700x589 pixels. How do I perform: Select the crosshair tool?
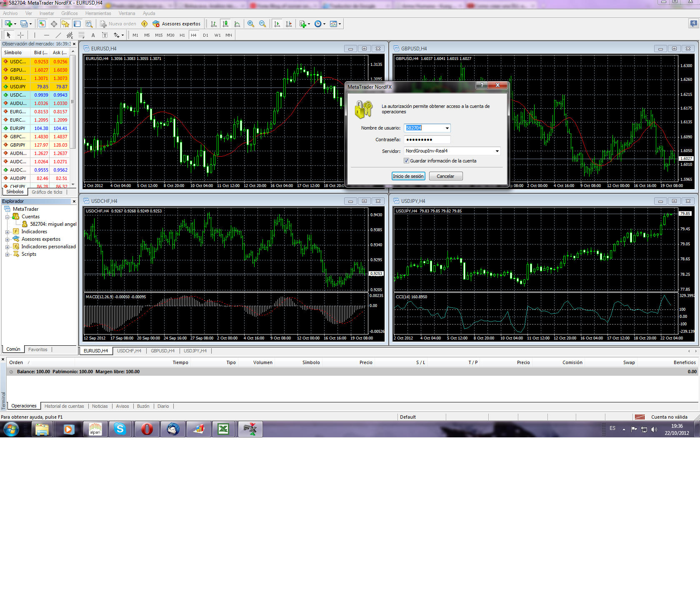20,35
